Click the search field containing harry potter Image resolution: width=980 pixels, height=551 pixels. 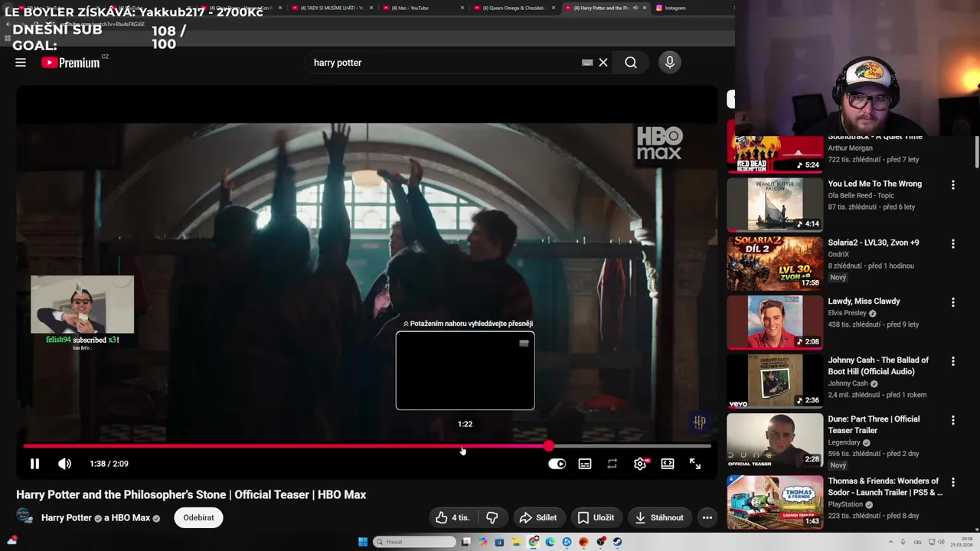(444, 63)
